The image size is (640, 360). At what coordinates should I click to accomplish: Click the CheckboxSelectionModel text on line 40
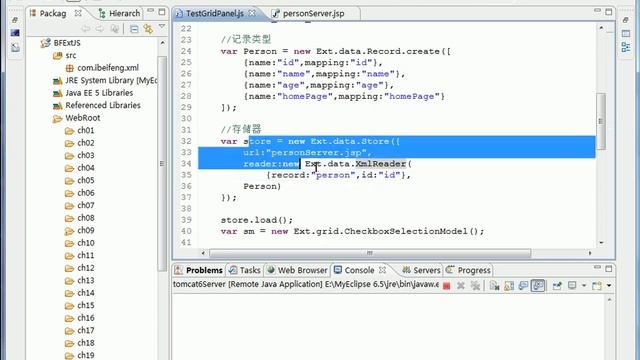pyautogui.click(x=406, y=231)
